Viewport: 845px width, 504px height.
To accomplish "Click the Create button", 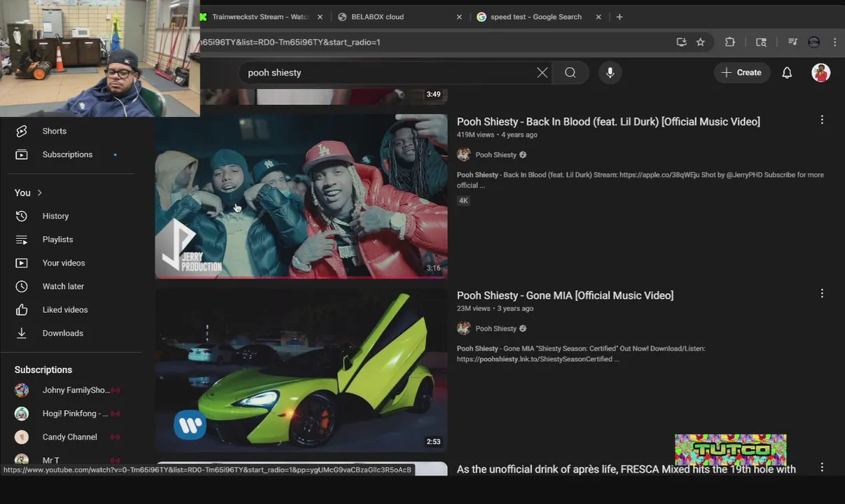I will tap(741, 73).
